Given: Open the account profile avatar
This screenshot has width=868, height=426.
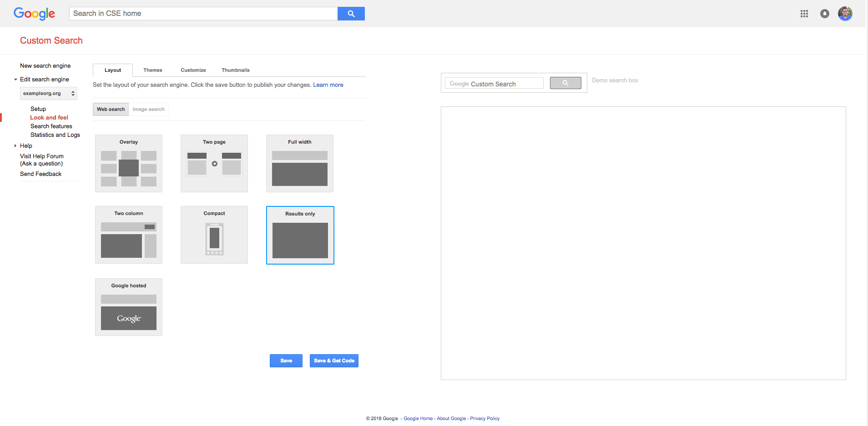Looking at the screenshot, I should click(845, 14).
